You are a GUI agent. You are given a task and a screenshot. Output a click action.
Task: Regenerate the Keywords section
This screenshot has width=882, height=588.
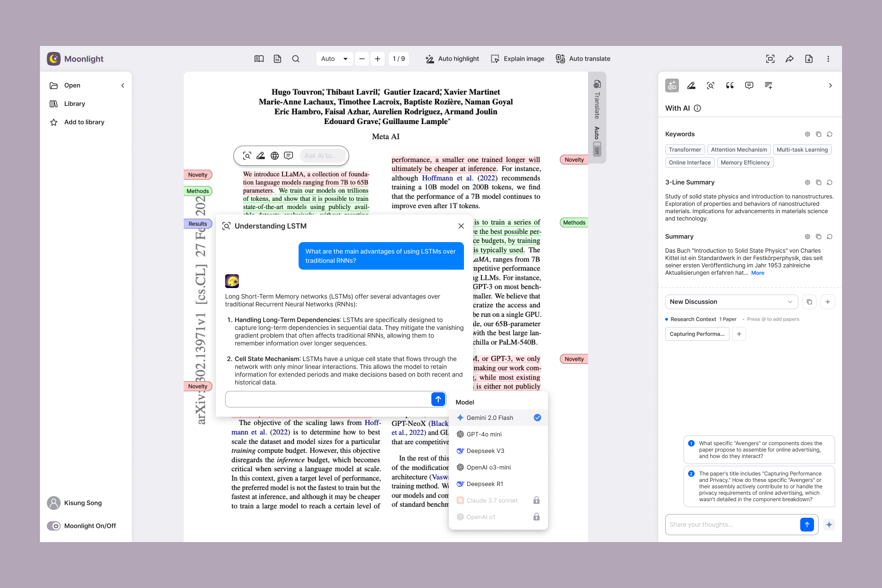point(830,134)
